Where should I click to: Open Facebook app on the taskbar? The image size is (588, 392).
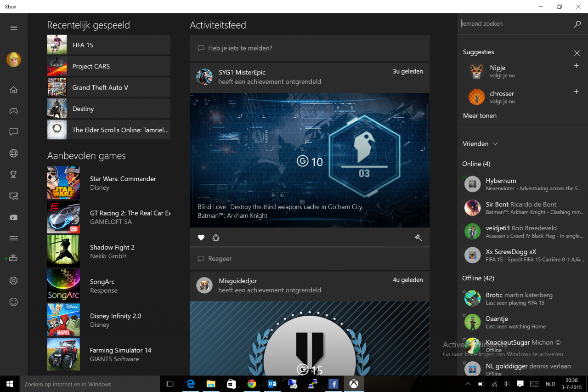(333, 384)
